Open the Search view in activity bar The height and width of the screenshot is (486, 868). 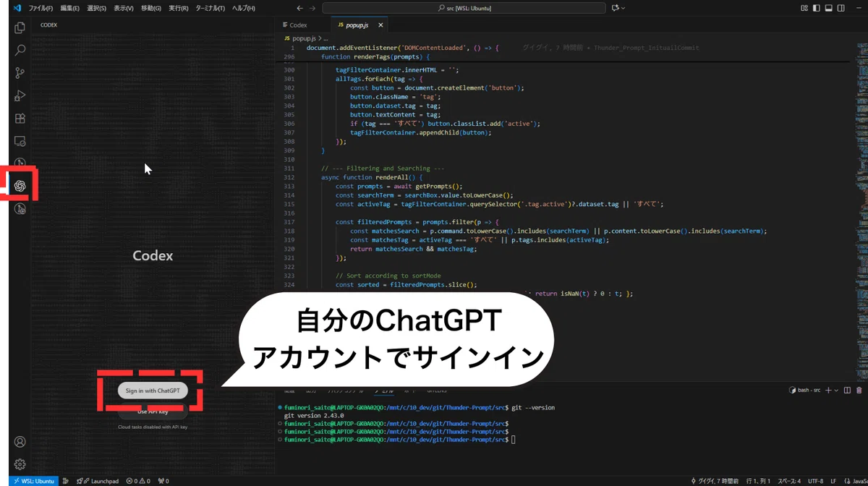tap(20, 51)
